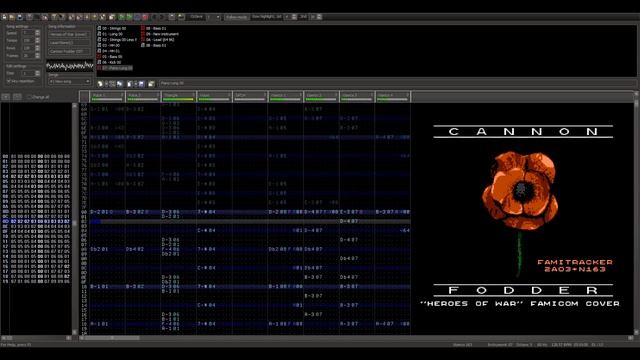Click the song copyright input field
This screenshot has width=640, height=360.
click(69, 51)
